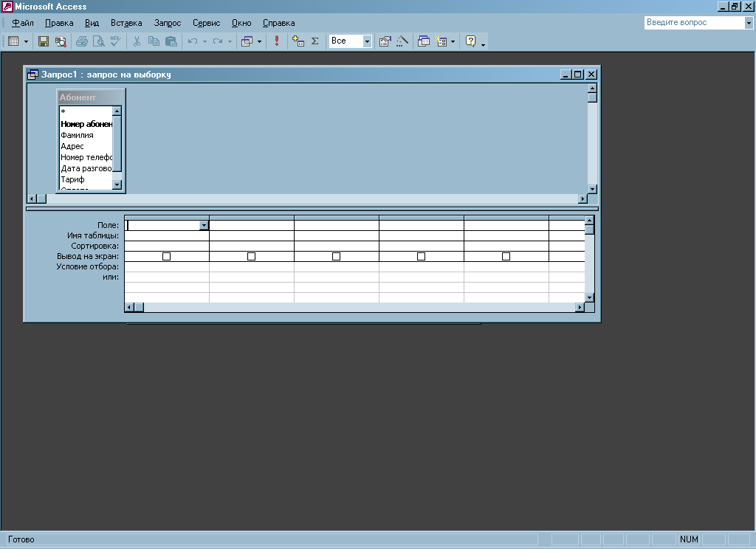Click the File Search icon

pyautogui.click(x=61, y=41)
